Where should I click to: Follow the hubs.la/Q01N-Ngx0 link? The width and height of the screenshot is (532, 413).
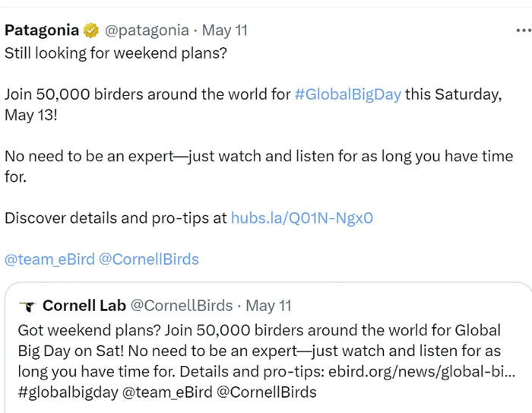(x=302, y=218)
